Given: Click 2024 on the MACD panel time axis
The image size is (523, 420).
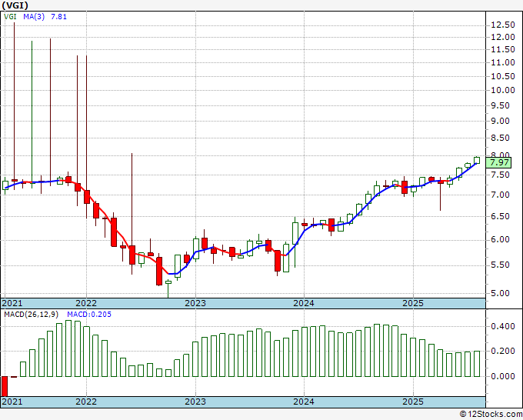Looking at the screenshot, I should tap(304, 402).
